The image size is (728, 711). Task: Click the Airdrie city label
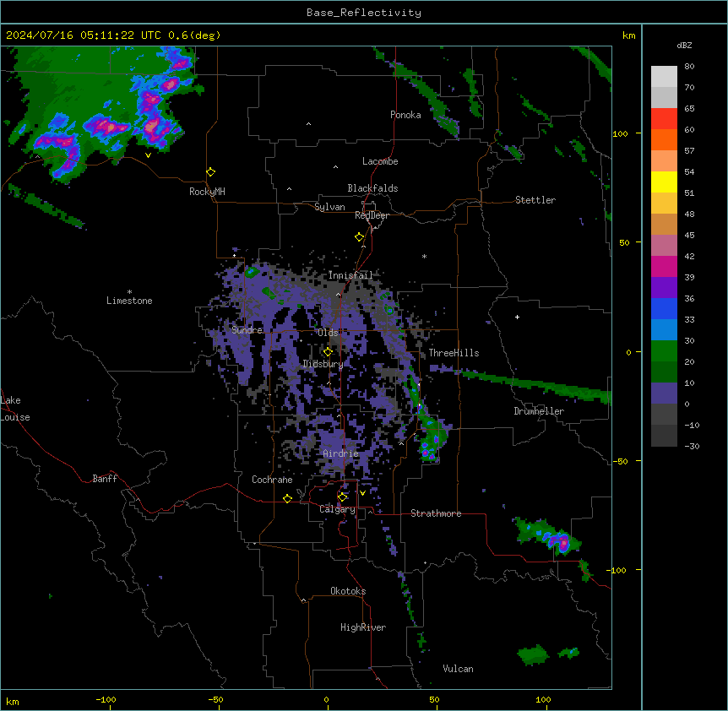(x=340, y=453)
